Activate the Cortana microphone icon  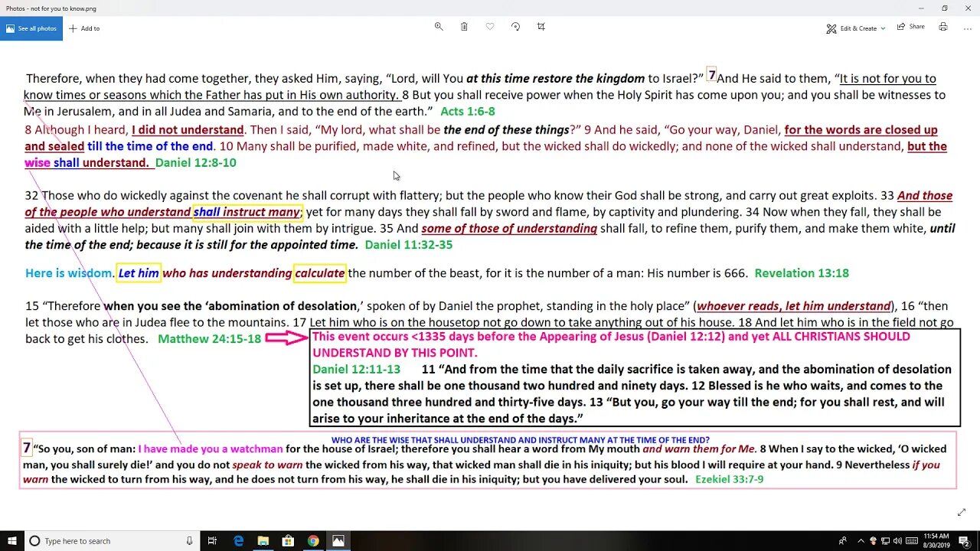pos(189,541)
